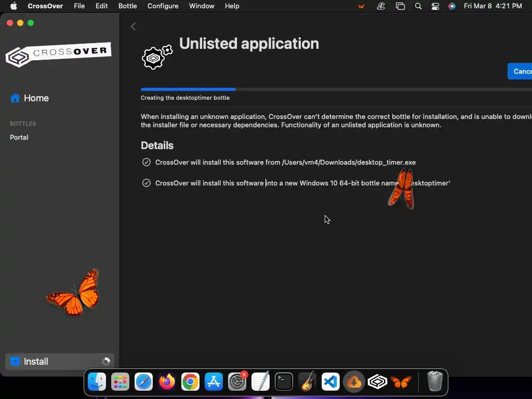Click the date and time display

pyautogui.click(x=493, y=6)
